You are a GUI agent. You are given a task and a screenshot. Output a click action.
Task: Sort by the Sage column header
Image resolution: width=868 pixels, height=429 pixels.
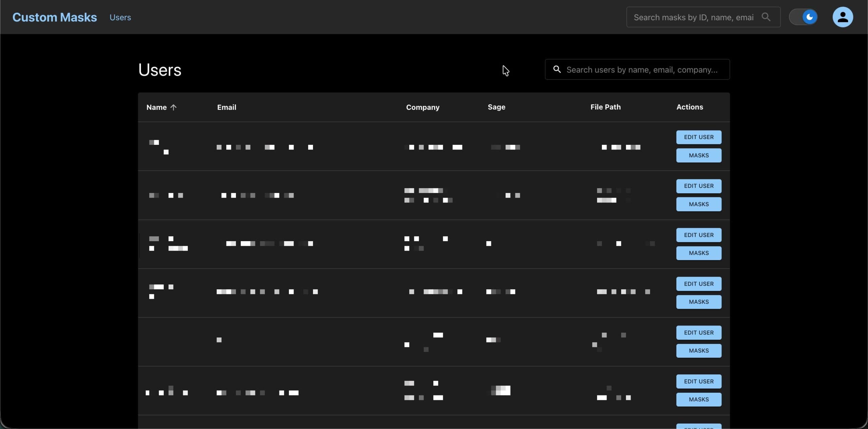[496, 107]
